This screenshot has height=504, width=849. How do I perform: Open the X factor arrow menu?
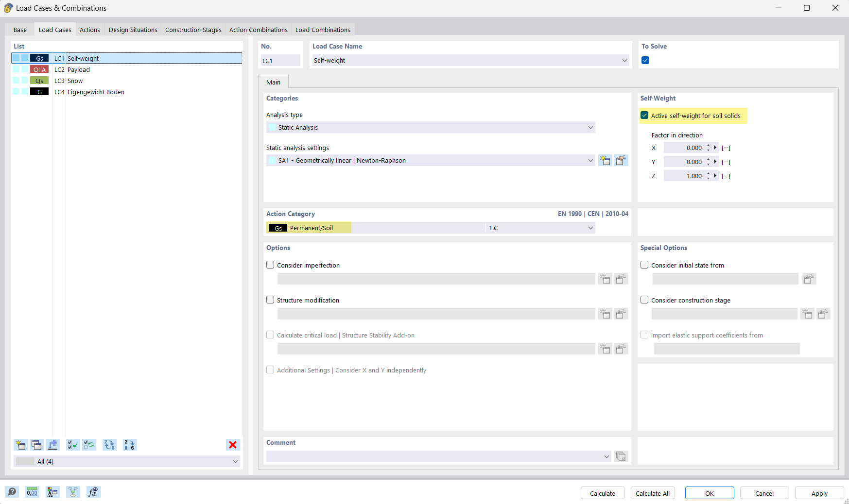[715, 148]
